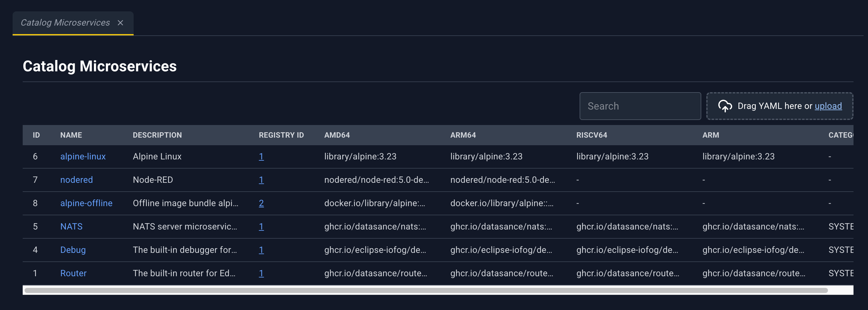Screen dimensions: 868x310
Task: Click the AMD64 column header
Action: pos(337,135)
